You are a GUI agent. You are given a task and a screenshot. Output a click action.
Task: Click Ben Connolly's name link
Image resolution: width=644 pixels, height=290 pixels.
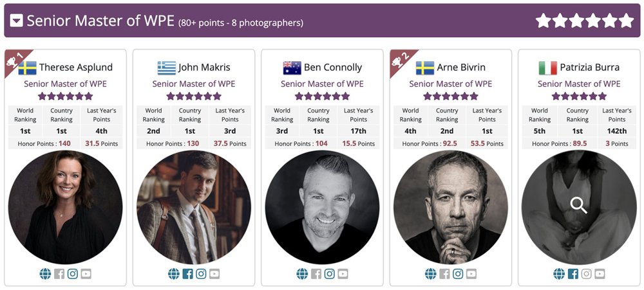332,68
